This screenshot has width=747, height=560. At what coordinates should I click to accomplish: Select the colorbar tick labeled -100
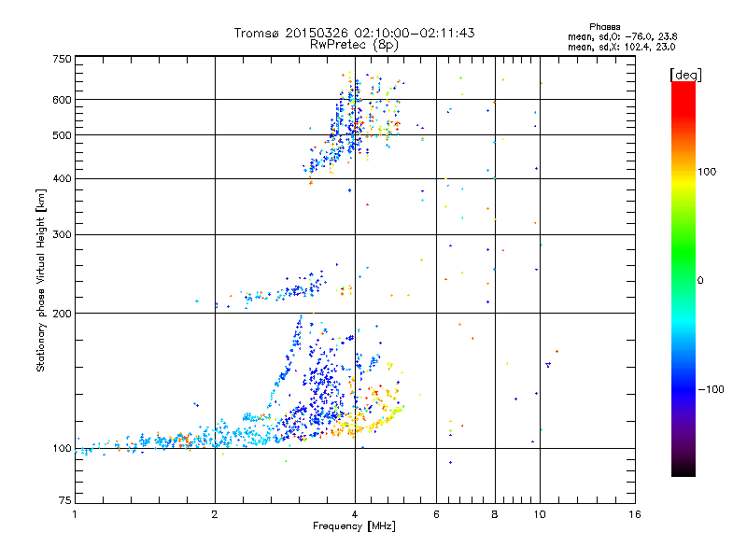pyautogui.click(x=711, y=389)
